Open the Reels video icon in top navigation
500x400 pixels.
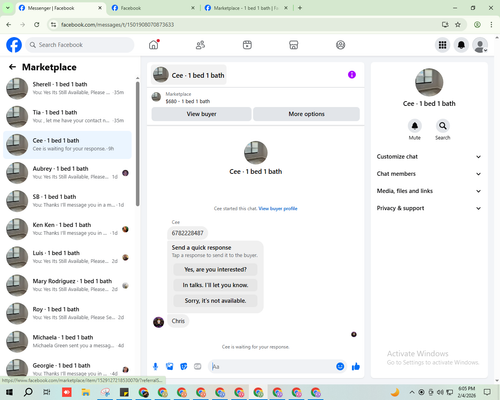point(247,45)
